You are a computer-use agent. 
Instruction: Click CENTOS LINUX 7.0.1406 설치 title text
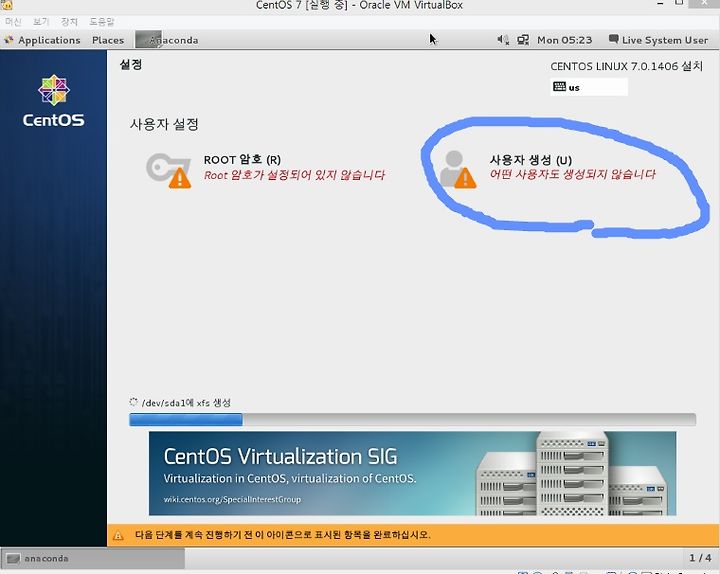(x=626, y=66)
